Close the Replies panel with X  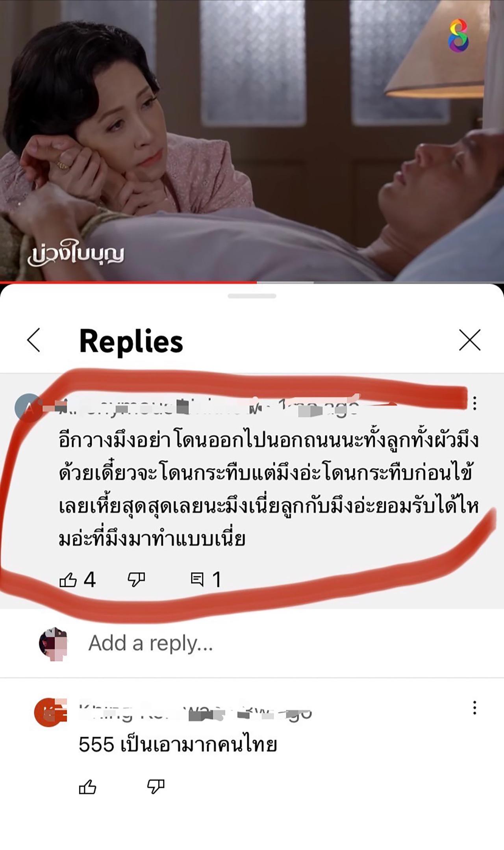[x=470, y=340]
